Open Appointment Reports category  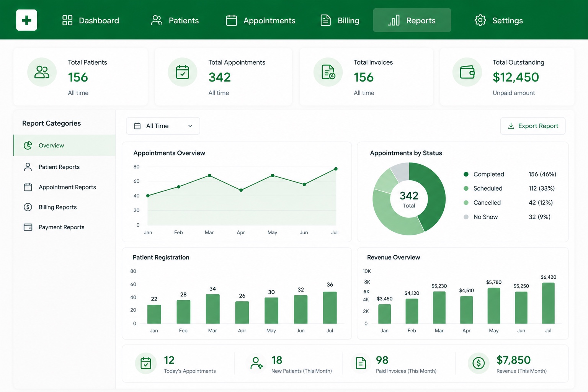[x=65, y=187]
